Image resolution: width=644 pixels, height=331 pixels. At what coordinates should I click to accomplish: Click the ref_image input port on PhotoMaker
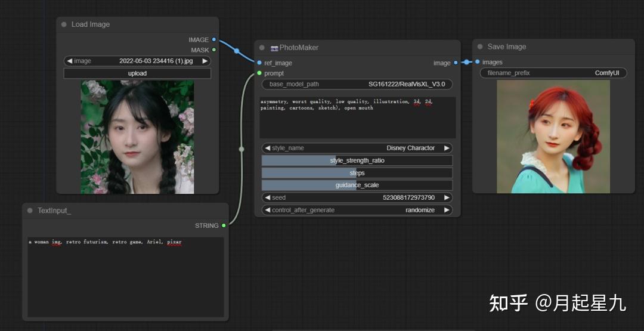click(259, 63)
